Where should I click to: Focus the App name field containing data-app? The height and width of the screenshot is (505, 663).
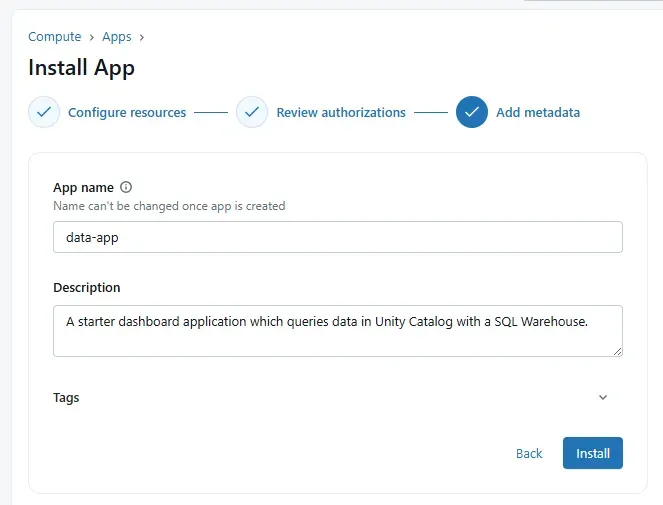(x=337, y=237)
